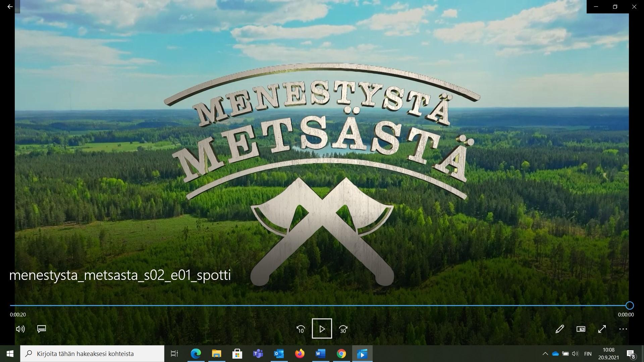
Task: Show hidden system tray icons
Action: [x=545, y=354]
